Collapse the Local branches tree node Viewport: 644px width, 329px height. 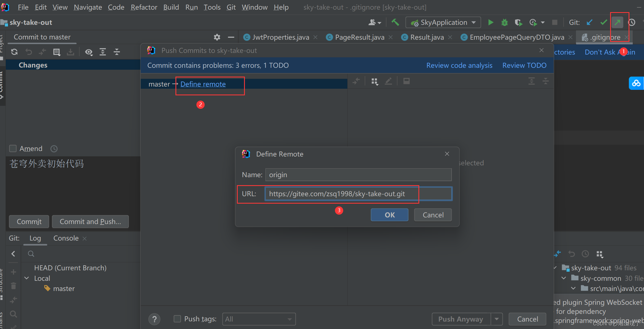click(27, 278)
